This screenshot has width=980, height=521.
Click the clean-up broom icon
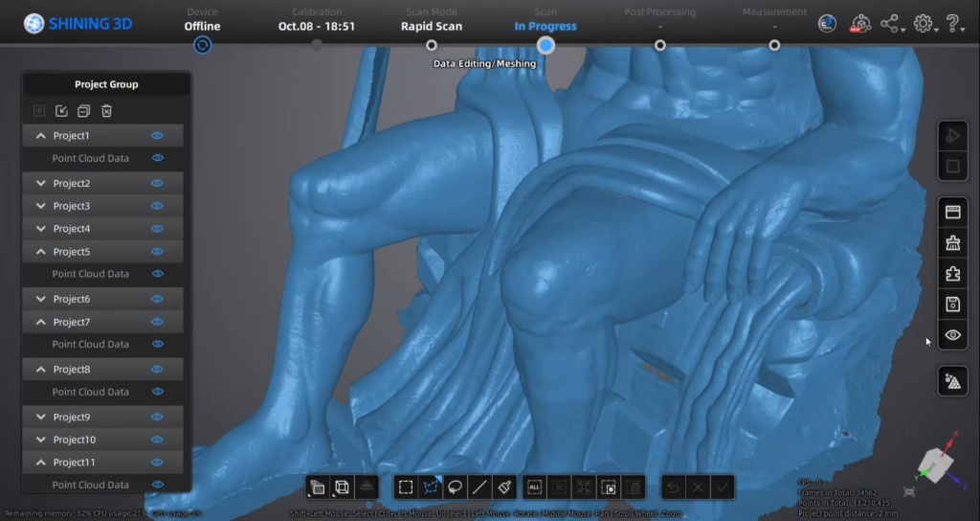952,242
